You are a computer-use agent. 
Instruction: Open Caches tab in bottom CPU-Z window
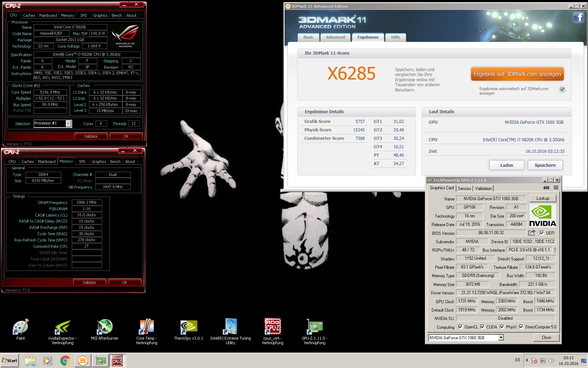(x=28, y=162)
